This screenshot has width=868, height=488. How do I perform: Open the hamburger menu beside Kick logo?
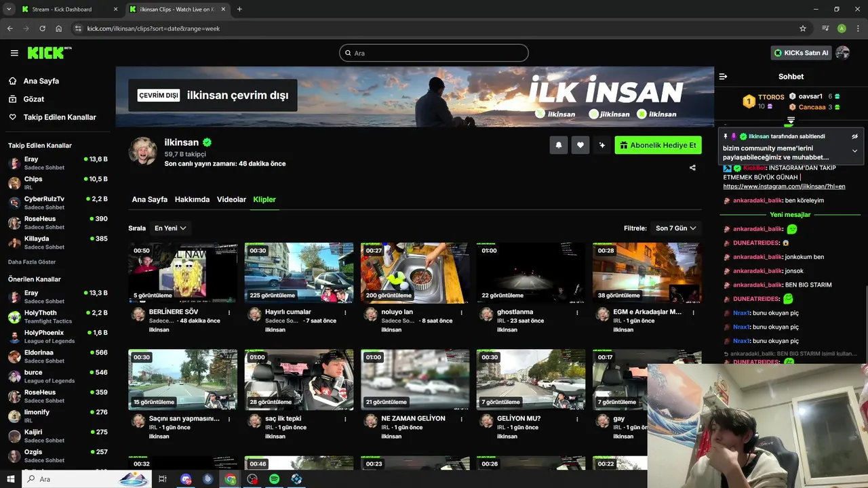point(14,53)
